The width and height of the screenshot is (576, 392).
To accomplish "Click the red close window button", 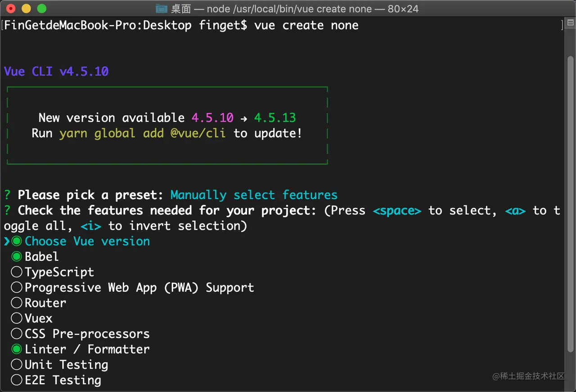I will 11,9.
